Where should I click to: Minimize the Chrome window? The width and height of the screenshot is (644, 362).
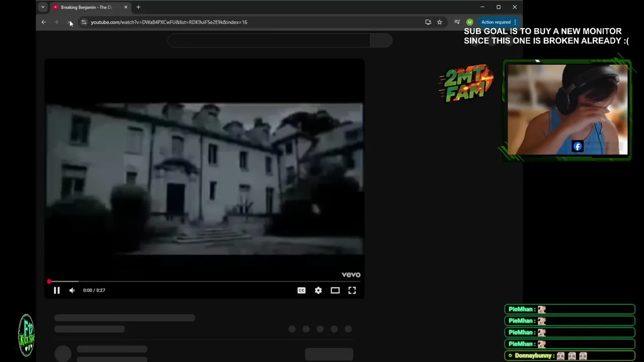pyautogui.click(x=482, y=7)
